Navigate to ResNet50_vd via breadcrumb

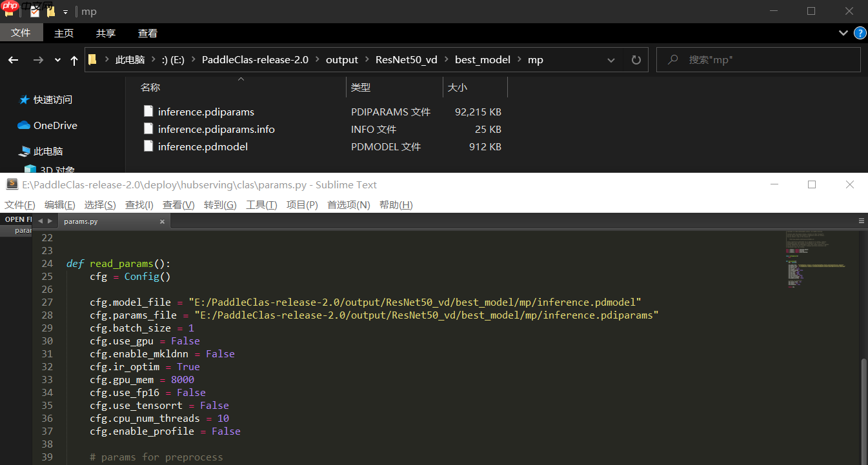(407, 59)
